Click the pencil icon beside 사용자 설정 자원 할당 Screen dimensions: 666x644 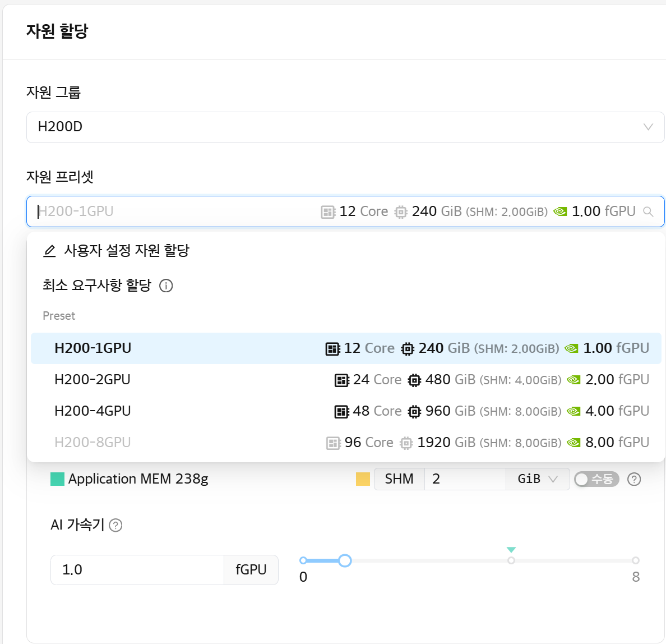[50, 251]
